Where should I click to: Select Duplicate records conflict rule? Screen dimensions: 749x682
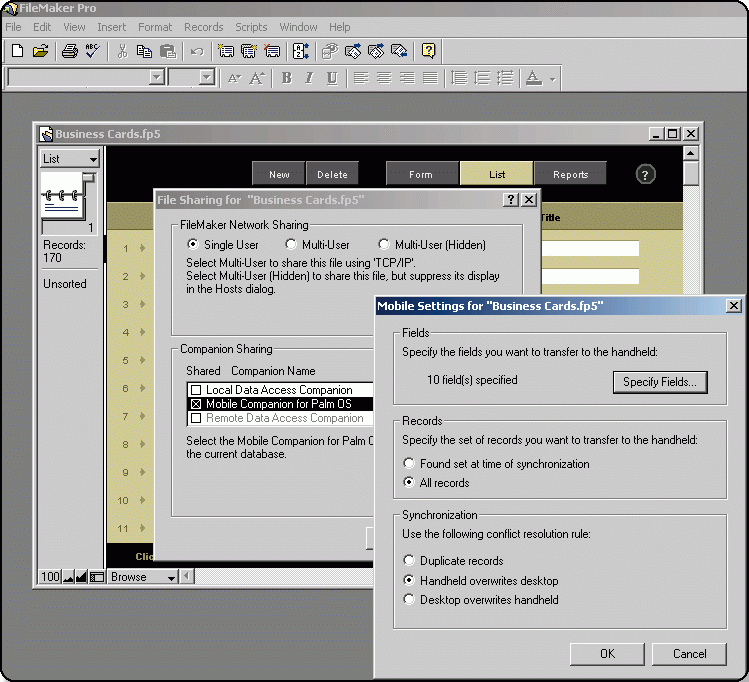coord(408,560)
